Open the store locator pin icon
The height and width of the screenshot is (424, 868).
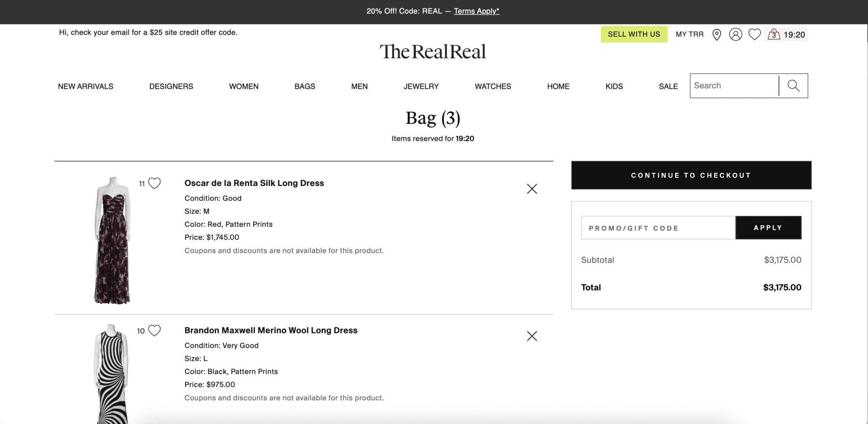(x=717, y=35)
